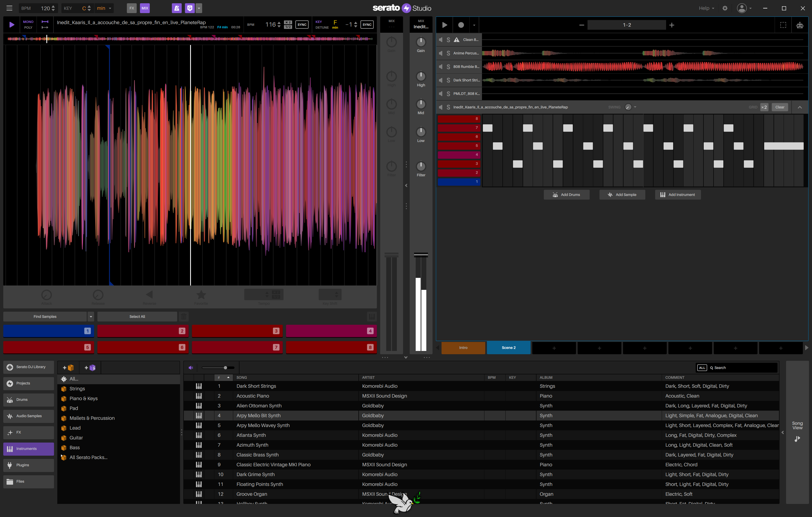Screen dimensions: 812x517
Task: Start recording in the sequencer
Action: pos(461,25)
